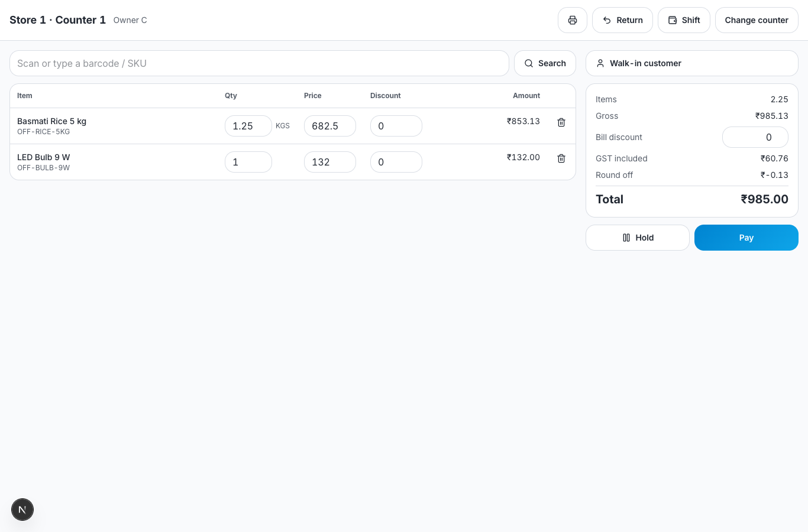The image size is (808, 532).
Task: Click the ₹132.00 amount cell
Action: point(523,157)
